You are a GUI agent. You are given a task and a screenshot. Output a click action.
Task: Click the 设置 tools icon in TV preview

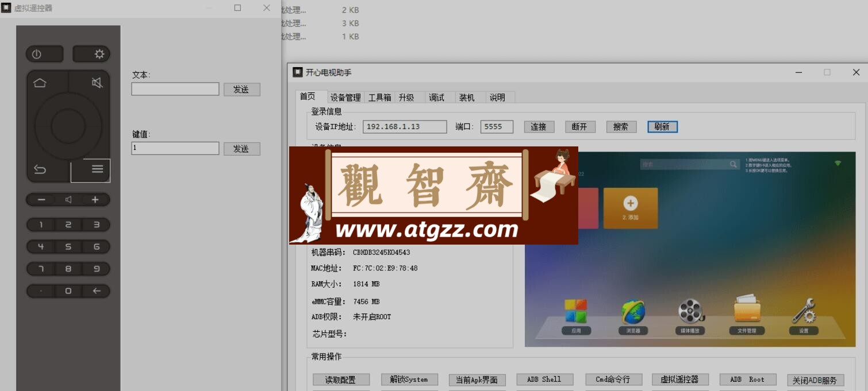[803, 312]
